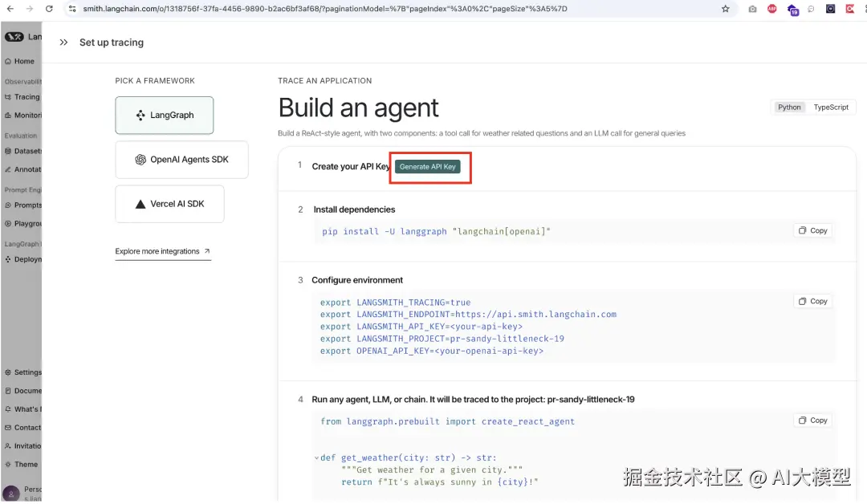The image size is (867, 504).
Task: Open Settings in the sidebar
Action: point(22,372)
